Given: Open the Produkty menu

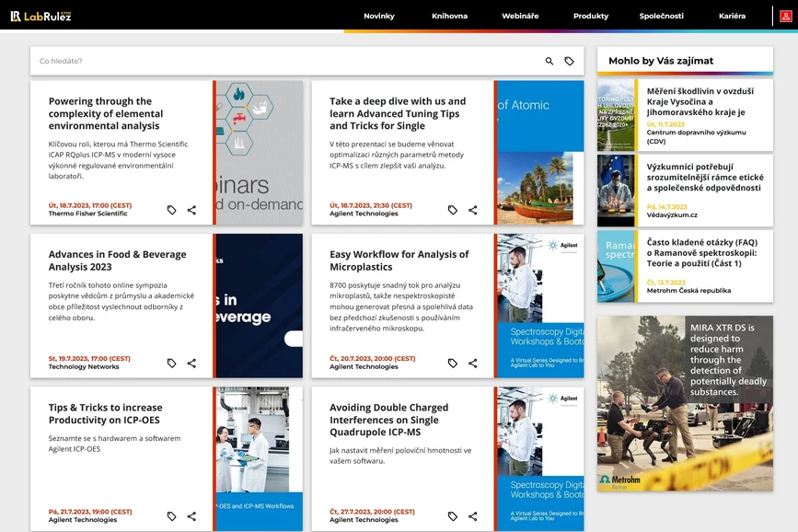Looking at the screenshot, I should (591, 16).
